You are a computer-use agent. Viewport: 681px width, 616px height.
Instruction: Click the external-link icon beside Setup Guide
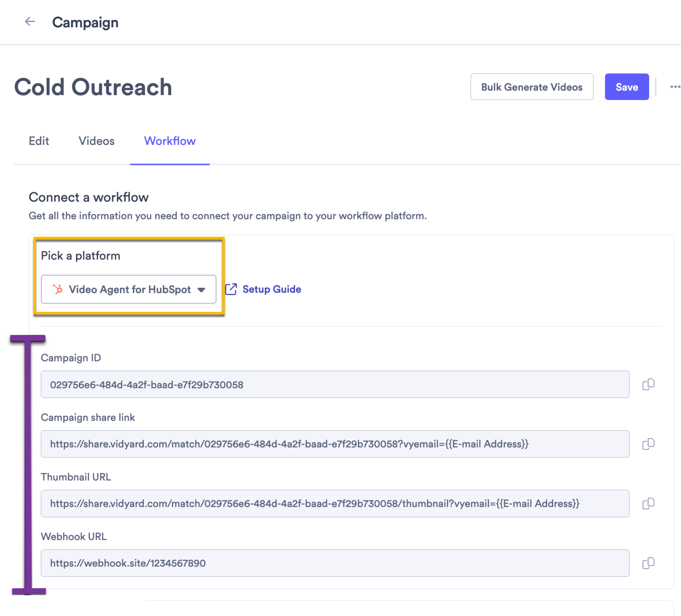click(x=231, y=289)
